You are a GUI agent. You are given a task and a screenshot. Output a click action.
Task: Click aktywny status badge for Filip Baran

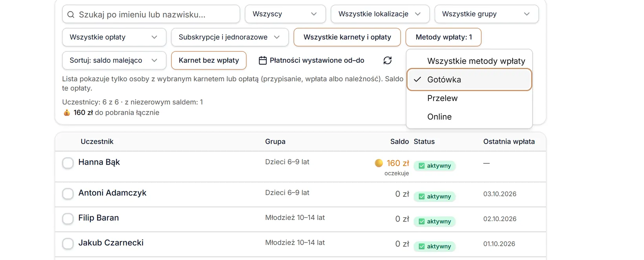point(434,222)
